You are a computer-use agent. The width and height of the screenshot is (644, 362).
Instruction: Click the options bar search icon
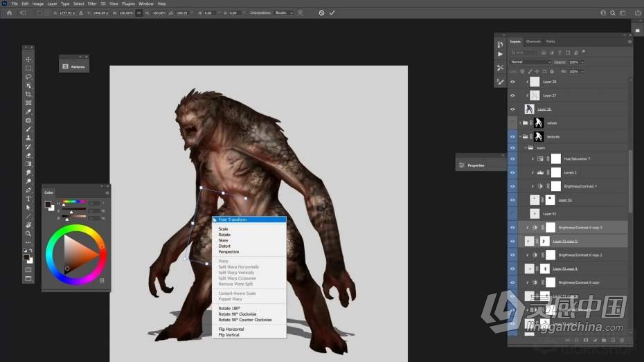point(612,12)
